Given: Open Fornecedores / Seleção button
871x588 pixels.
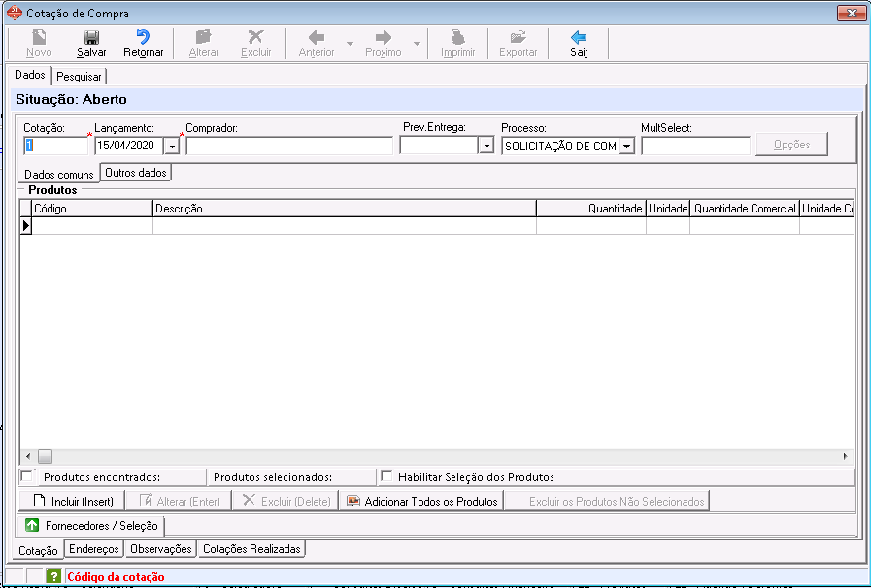Looking at the screenshot, I should click(92, 525).
